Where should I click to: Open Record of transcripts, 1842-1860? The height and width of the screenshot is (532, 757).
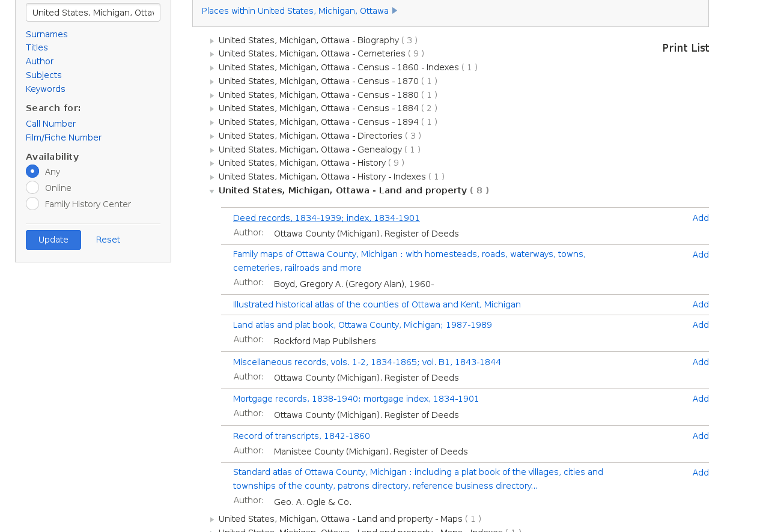302,436
